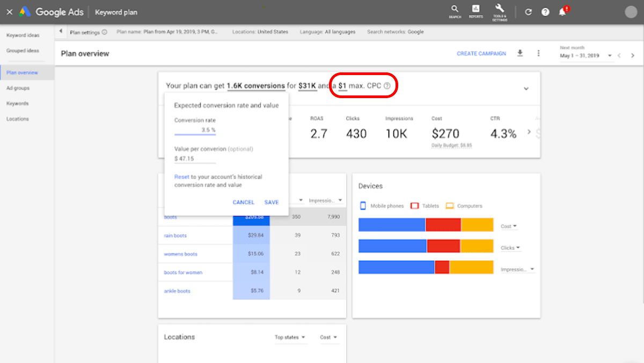Save the expected conversion rate
644x363 pixels.
(271, 202)
